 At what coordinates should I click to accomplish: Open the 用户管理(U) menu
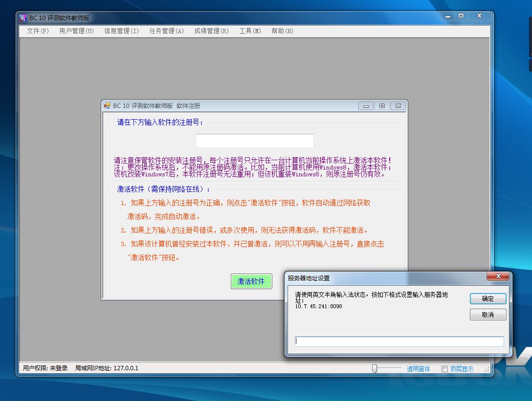tap(76, 31)
